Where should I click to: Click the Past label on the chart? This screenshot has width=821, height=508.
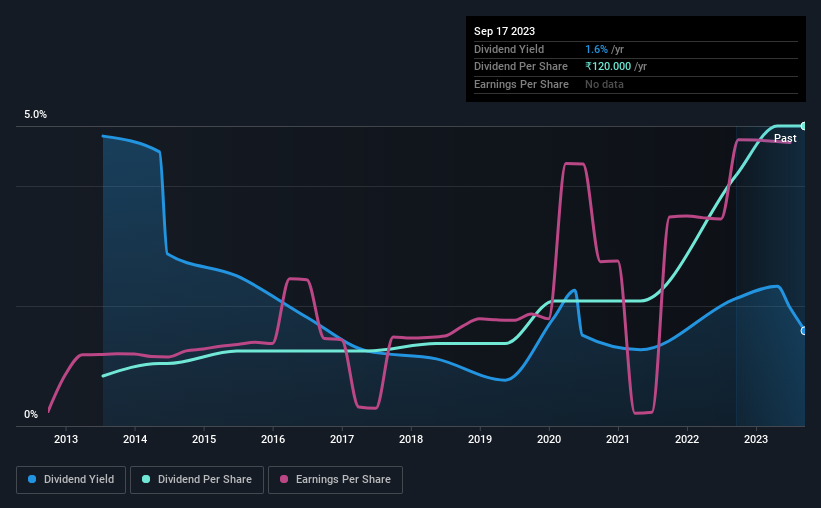coord(785,138)
